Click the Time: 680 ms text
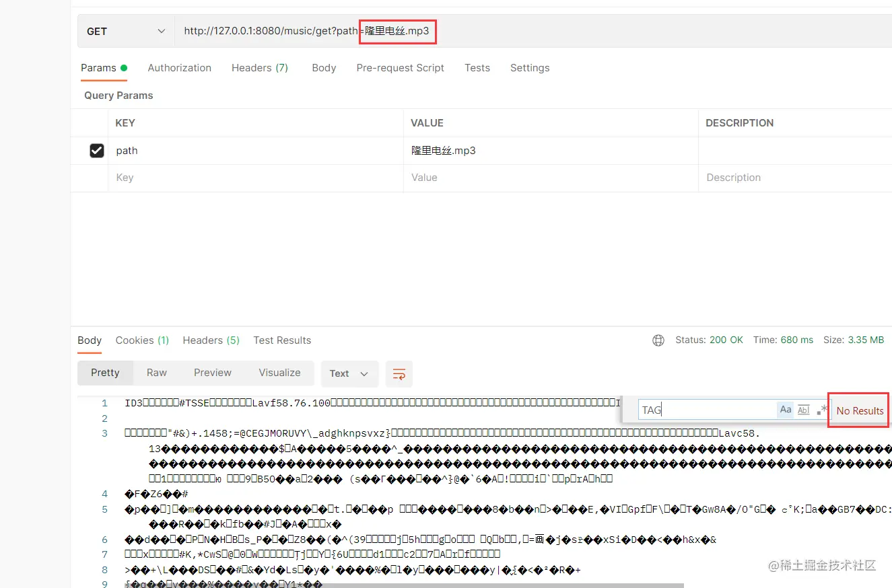 (x=783, y=340)
